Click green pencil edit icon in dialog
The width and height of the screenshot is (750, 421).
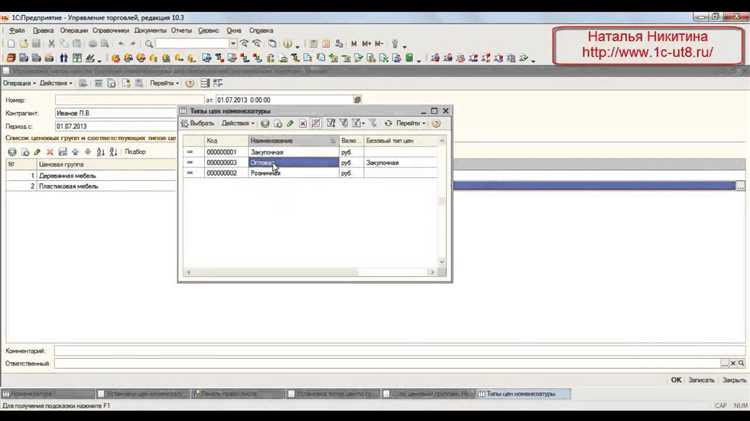click(290, 123)
